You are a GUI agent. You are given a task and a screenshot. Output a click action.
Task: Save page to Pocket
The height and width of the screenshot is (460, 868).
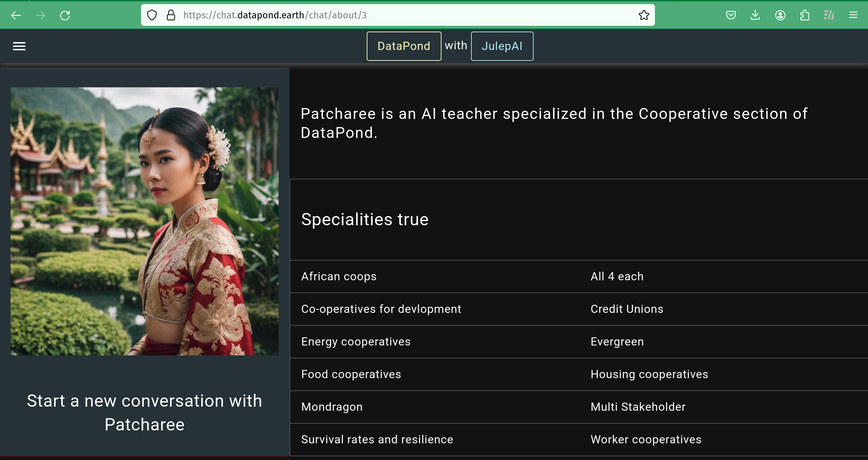coord(731,15)
